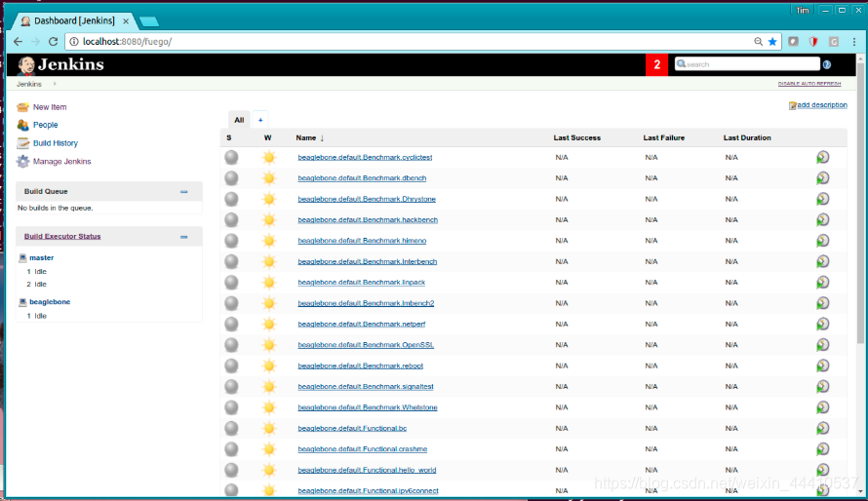Collapse the Build Executor Status panel
The width and height of the screenshot is (868, 501).
(x=183, y=237)
